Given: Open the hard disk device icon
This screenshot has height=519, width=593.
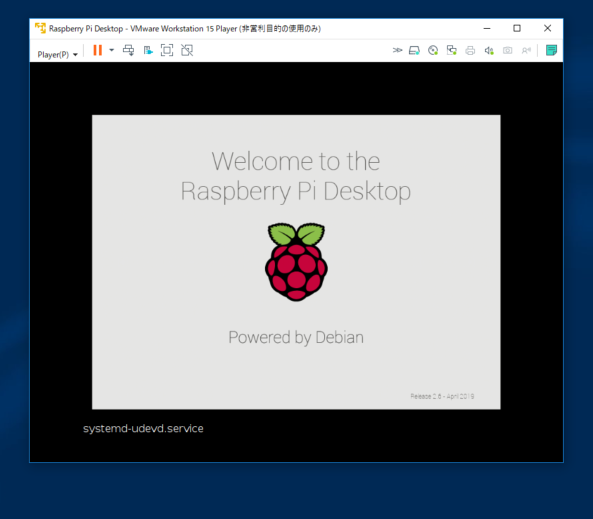Looking at the screenshot, I should coord(414,50).
